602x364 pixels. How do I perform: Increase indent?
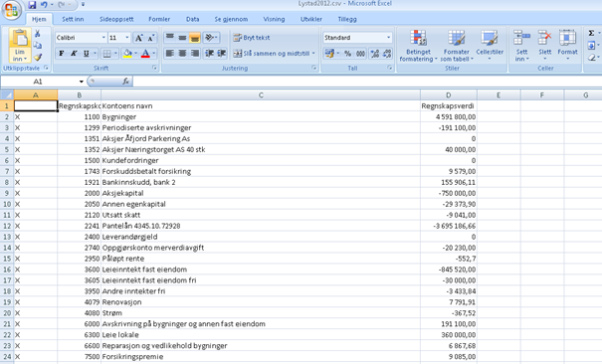[x=222, y=54]
